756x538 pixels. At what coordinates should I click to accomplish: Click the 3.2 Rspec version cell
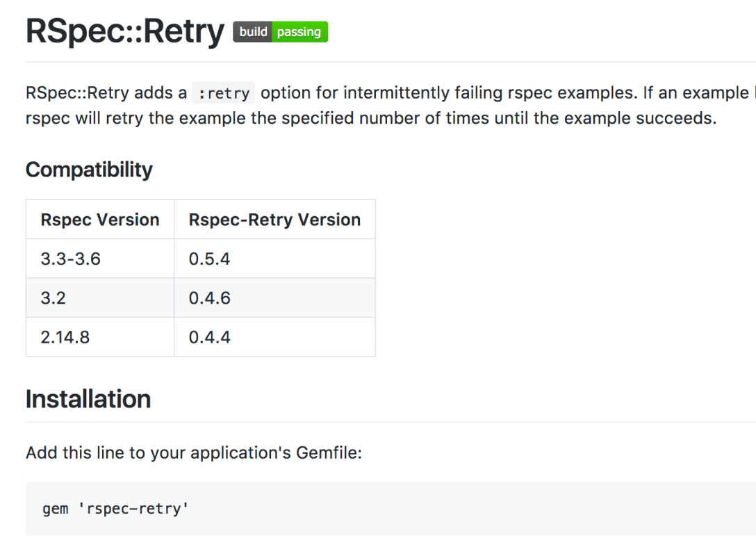52,298
